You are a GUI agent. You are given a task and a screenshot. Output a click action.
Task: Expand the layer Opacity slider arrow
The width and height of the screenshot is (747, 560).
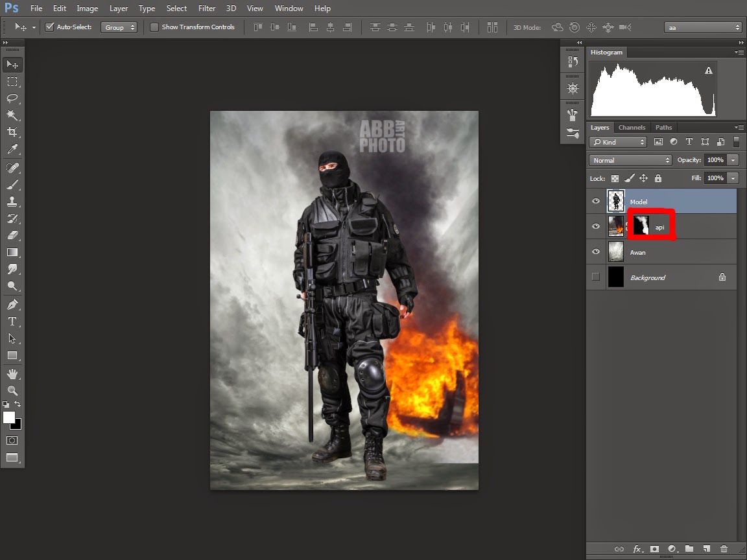pyautogui.click(x=733, y=160)
